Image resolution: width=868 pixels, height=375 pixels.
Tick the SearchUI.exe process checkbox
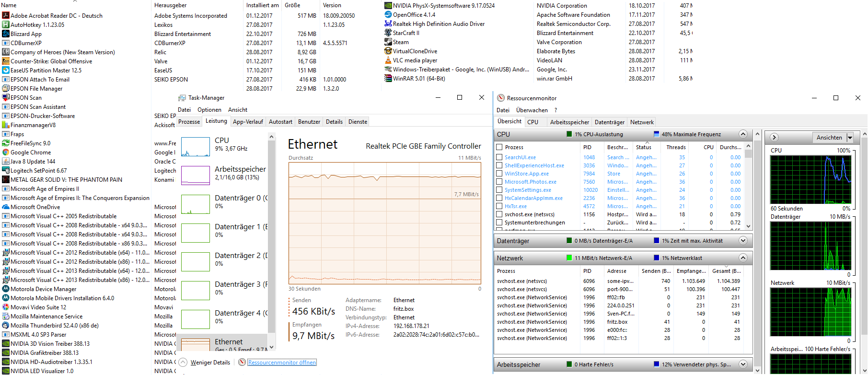click(499, 157)
